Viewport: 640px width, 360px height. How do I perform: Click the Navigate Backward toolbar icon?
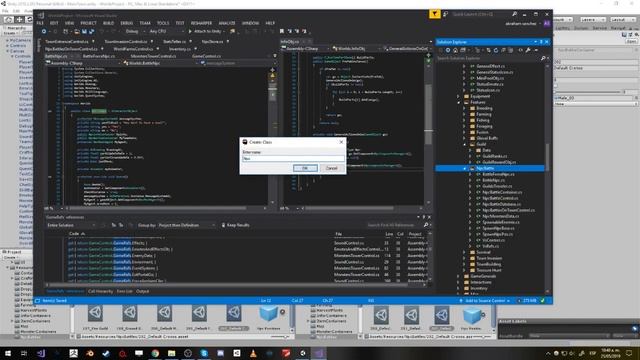[44, 31]
